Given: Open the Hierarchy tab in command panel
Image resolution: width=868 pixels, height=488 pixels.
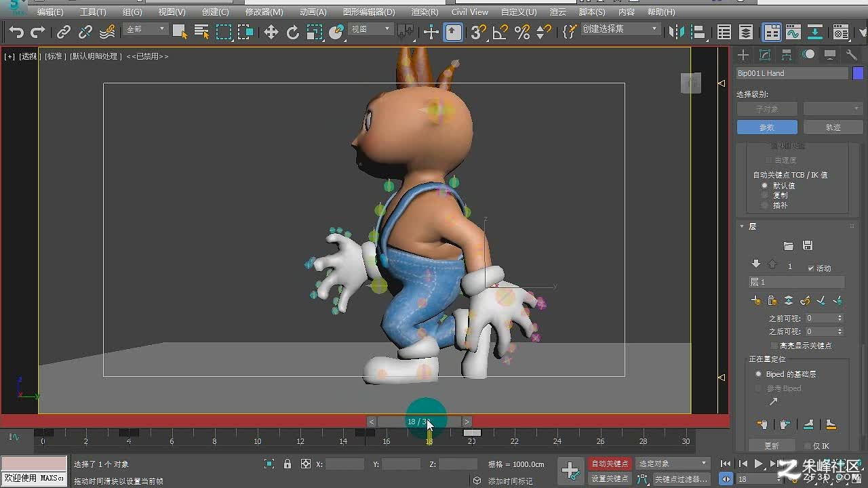Looking at the screenshot, I should [787, 55].
